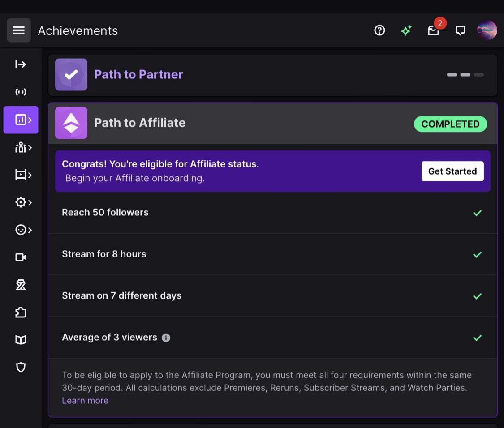Image resolution: width=504 pixels, height=428 pixels.
Task: Click the green sparkle icon
Action: 406,30
